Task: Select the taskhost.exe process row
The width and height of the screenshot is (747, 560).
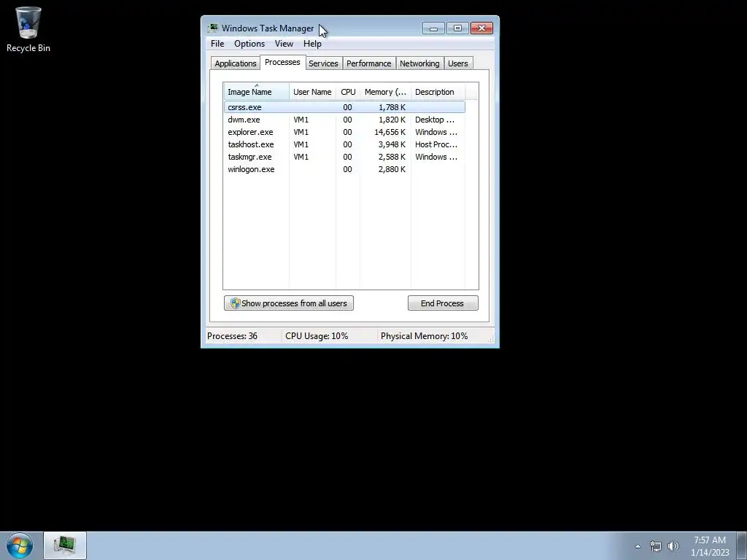Action: click(x=344, y=144)
